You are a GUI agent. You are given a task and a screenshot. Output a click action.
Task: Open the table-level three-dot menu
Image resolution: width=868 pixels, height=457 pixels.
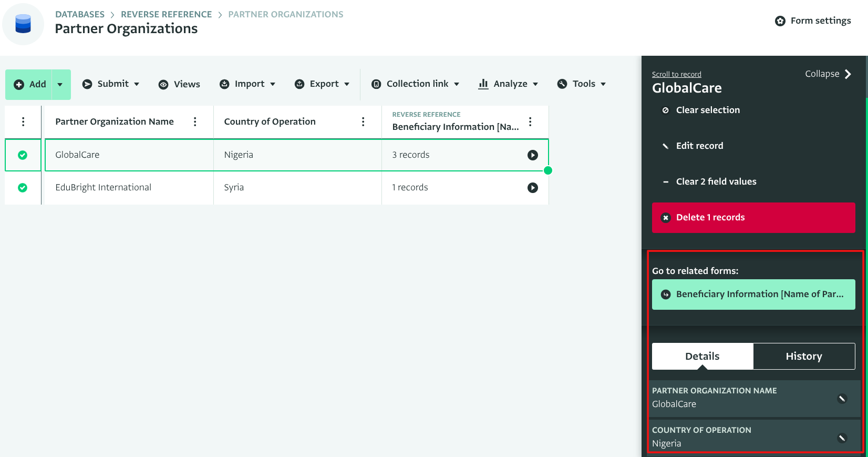(x=23, y=121)
